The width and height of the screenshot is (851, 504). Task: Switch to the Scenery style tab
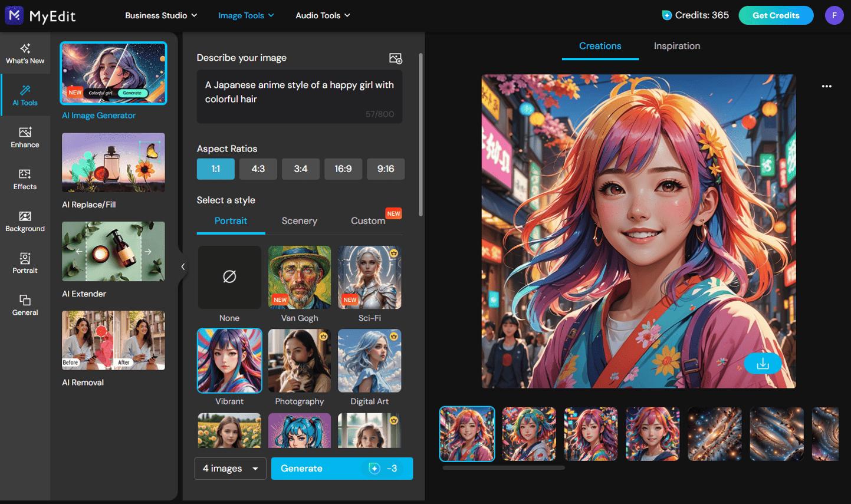tap(299, 220)
